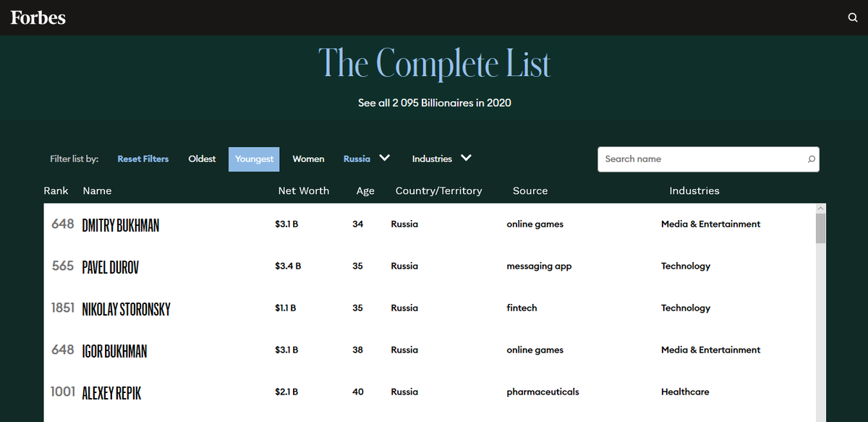
Task: Select rank 1851 cell
Action: [62, 308]
